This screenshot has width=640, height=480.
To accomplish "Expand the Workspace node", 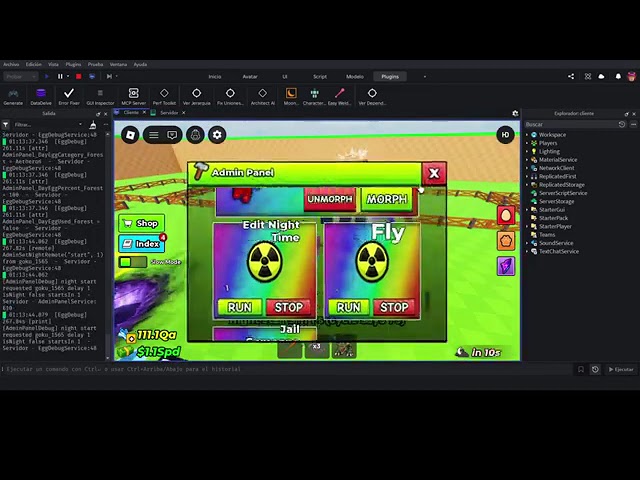I will [x=527, y=135].
